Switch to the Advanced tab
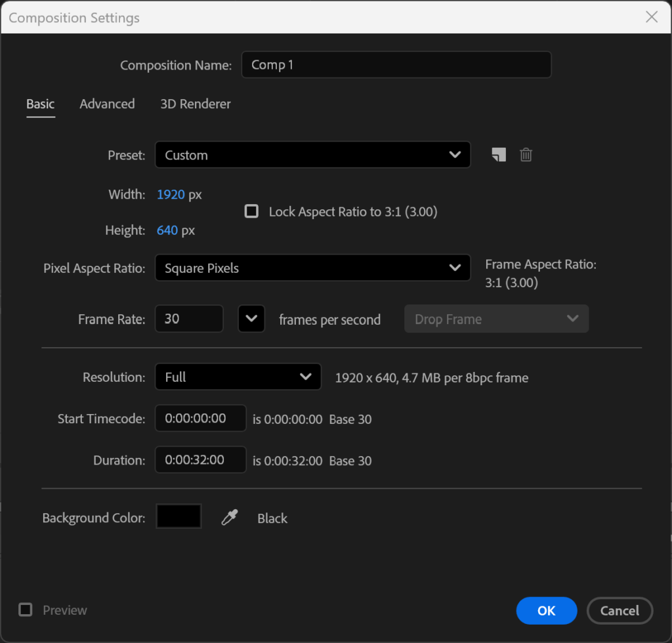The width and height of the screenshot is (672, 643). (x=107, y=104)
